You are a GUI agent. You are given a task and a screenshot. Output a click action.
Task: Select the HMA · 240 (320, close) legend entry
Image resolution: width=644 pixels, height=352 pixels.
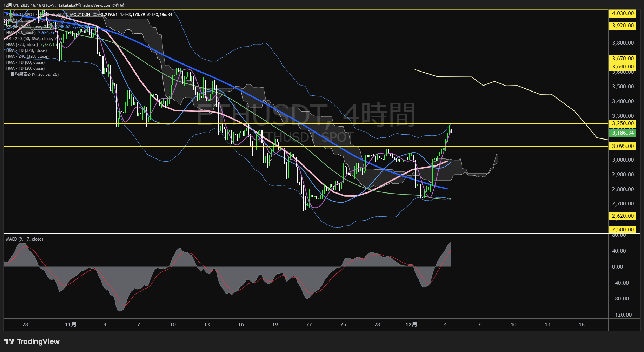27,56
